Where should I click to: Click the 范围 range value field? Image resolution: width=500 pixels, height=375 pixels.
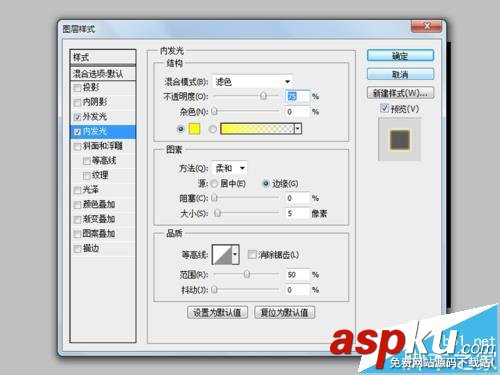point(297,275)
